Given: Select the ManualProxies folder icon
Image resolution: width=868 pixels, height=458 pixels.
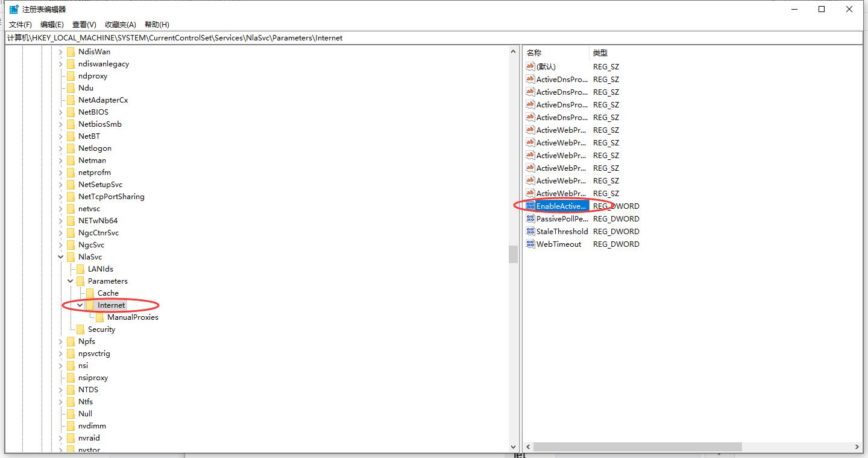Looking at the screenshot, I should click(x=100, y=317).
